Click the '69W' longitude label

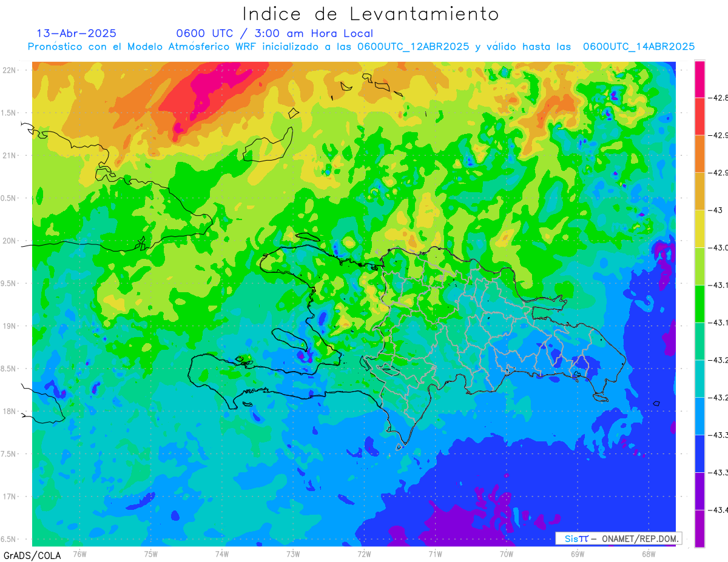point(578,554)
